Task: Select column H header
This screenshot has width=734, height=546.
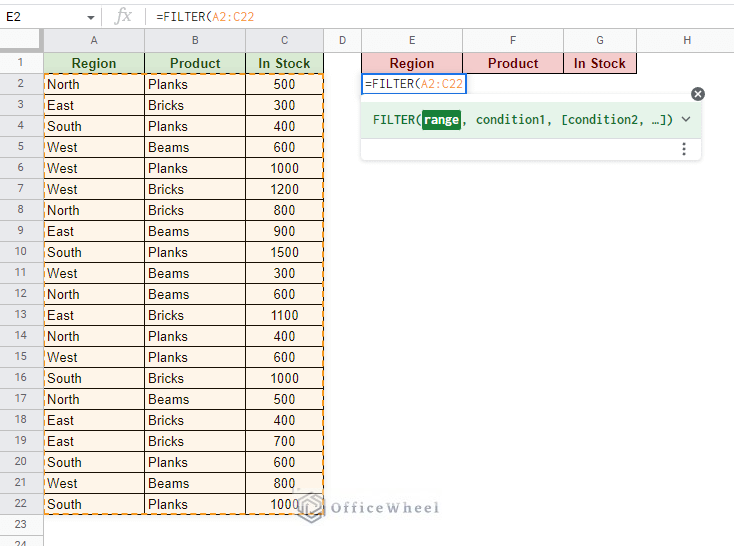Action: tap(687, 41)
